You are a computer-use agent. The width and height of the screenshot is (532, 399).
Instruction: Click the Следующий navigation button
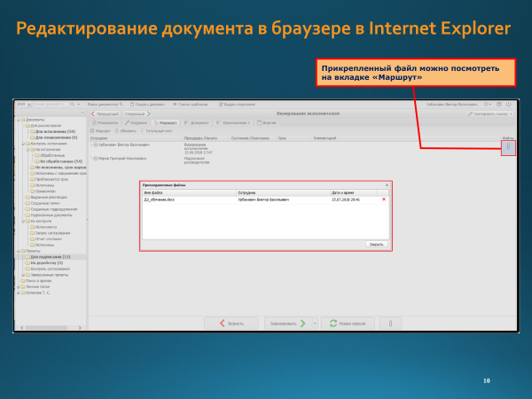click(136, 113)
